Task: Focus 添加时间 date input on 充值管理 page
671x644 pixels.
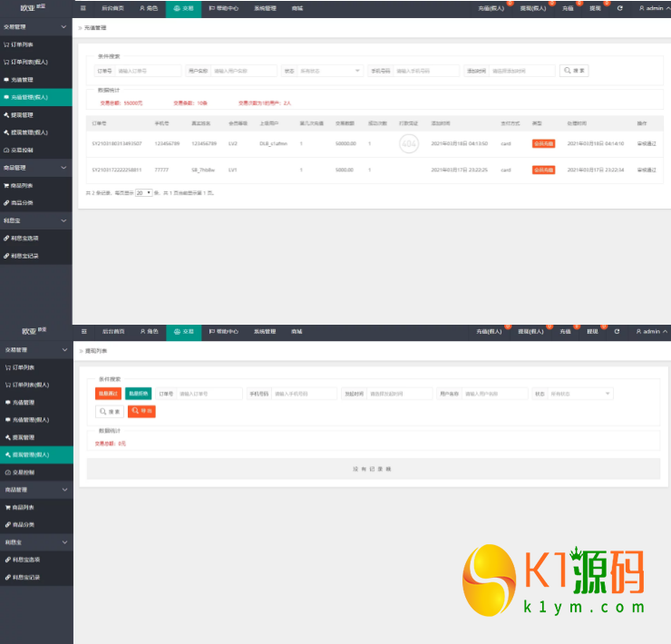Action: pyautogui.click(x=522, y=71)
